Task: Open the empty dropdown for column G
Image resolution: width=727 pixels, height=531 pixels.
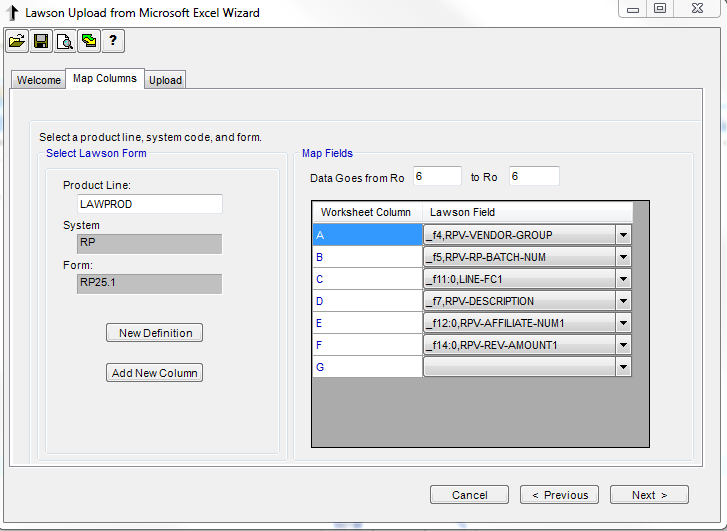Action: tap(623, 368)
